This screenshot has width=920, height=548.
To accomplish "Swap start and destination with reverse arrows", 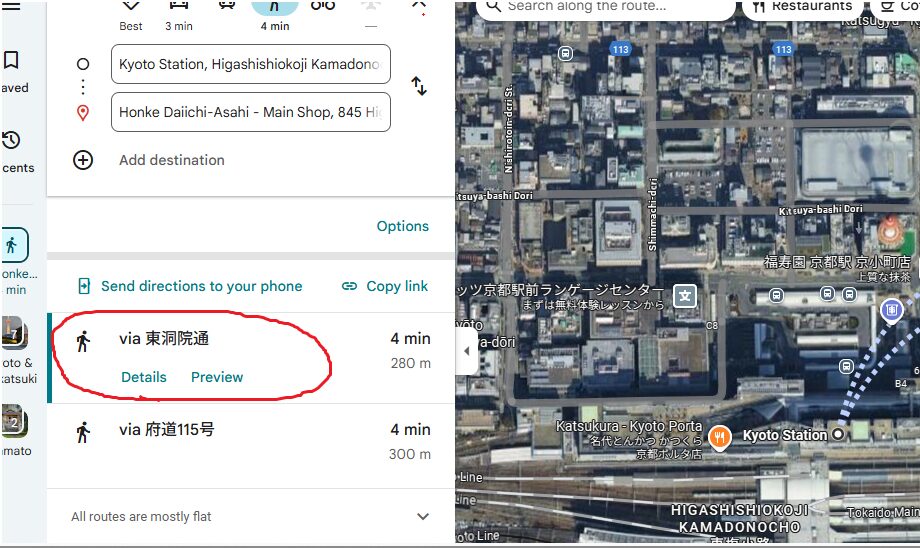I will tap(419, 86).
